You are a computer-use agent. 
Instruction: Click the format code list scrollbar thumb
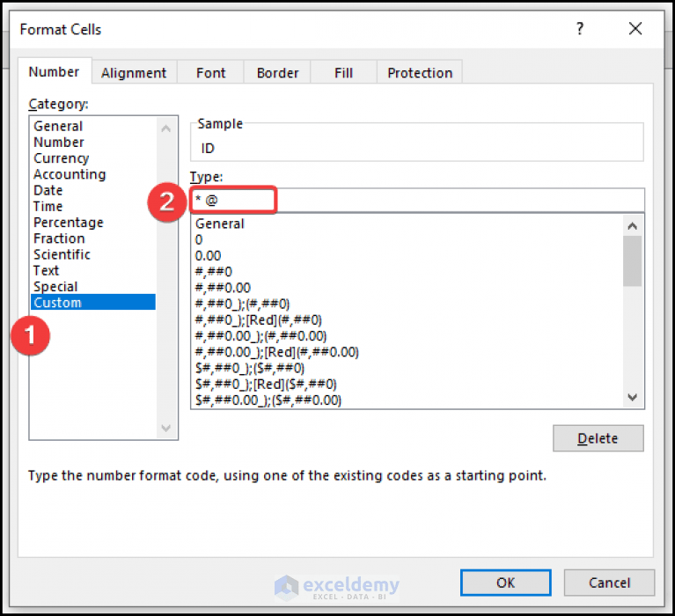633,260
